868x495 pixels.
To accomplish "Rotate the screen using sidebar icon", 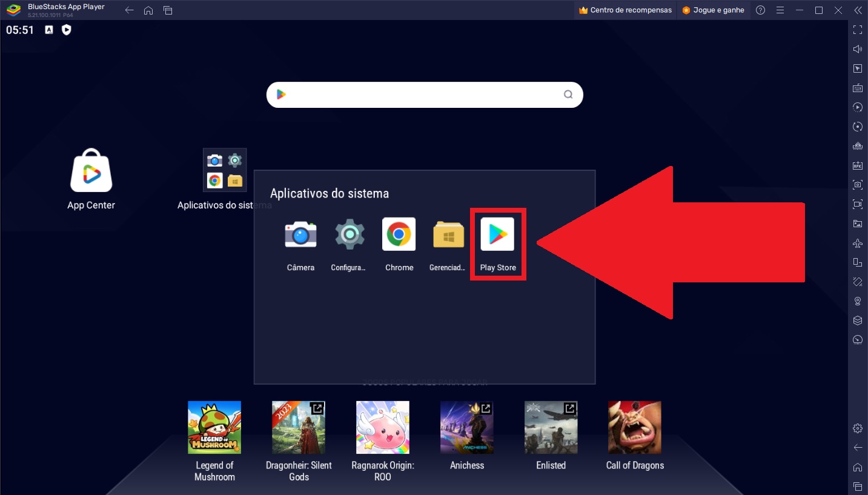I will click(857, 281).
